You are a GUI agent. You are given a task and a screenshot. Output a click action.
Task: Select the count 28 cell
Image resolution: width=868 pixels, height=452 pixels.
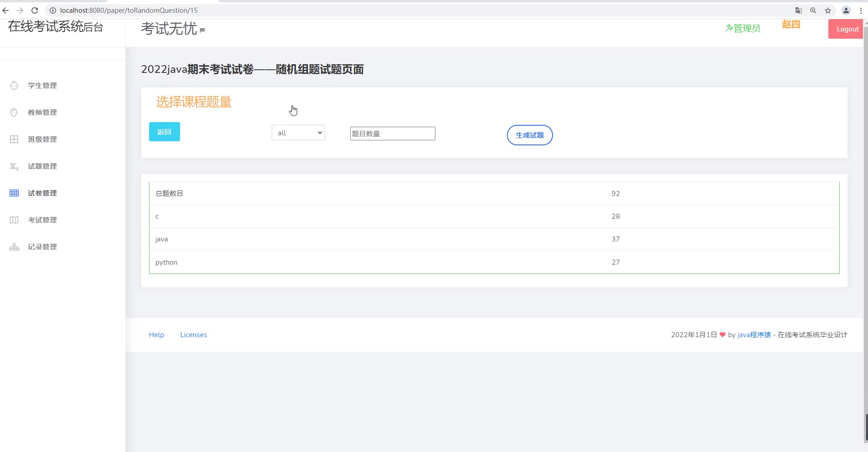click(615, 216)
